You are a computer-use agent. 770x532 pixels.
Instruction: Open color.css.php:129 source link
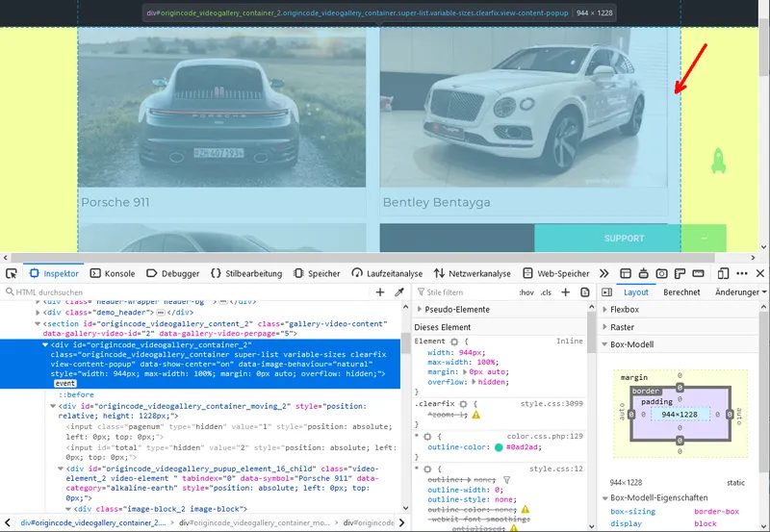pos(545,437)
